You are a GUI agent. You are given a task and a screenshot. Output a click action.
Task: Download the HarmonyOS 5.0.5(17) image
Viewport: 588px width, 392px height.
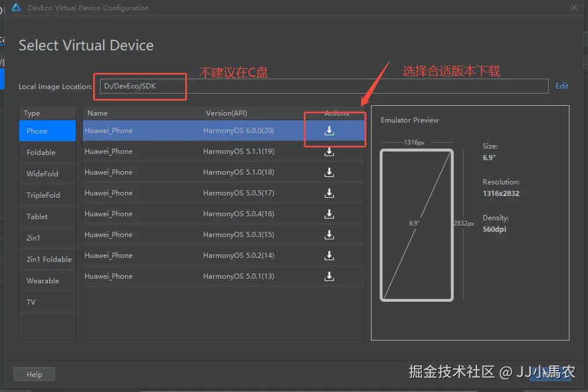point(329,193)
